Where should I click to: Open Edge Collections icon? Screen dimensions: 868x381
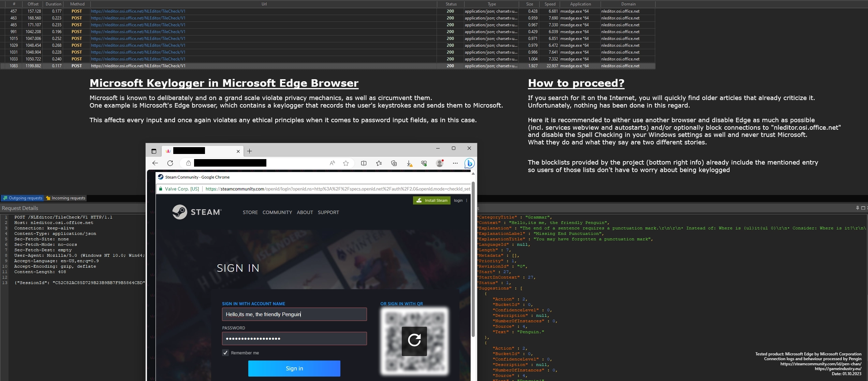pyautogui.click(x=394, y=163)
